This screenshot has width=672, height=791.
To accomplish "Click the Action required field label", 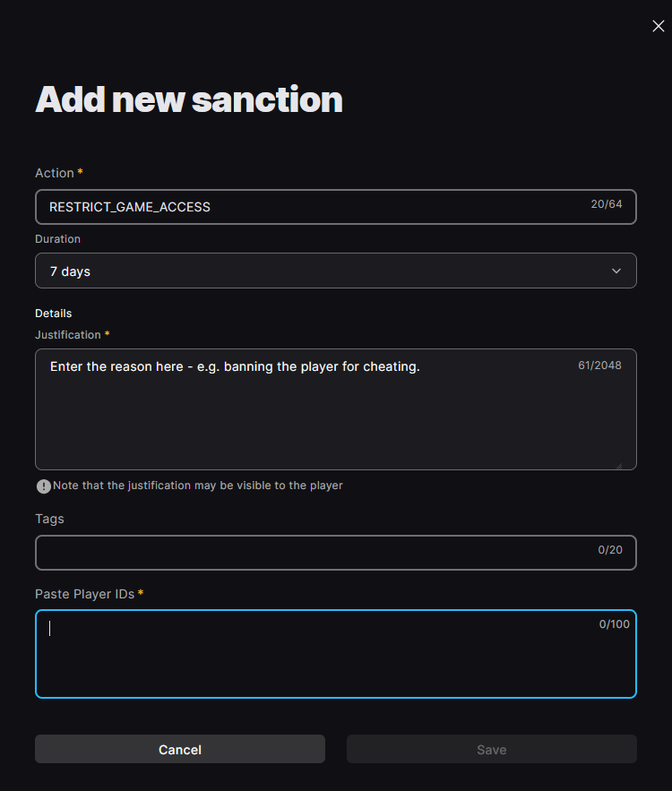I will (54, 173).
